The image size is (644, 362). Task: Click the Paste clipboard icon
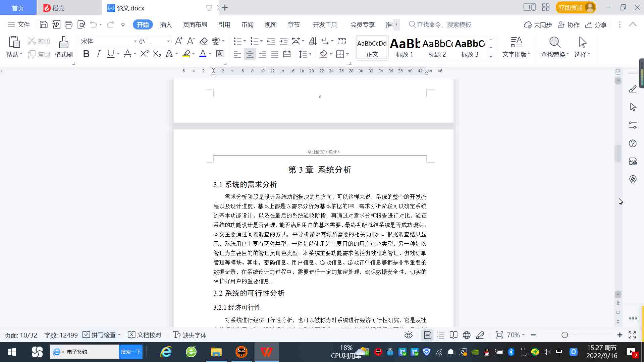[14, 43]
